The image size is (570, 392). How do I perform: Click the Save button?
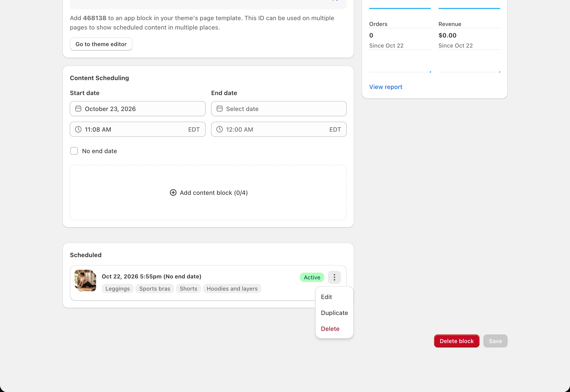coord(495,341)
